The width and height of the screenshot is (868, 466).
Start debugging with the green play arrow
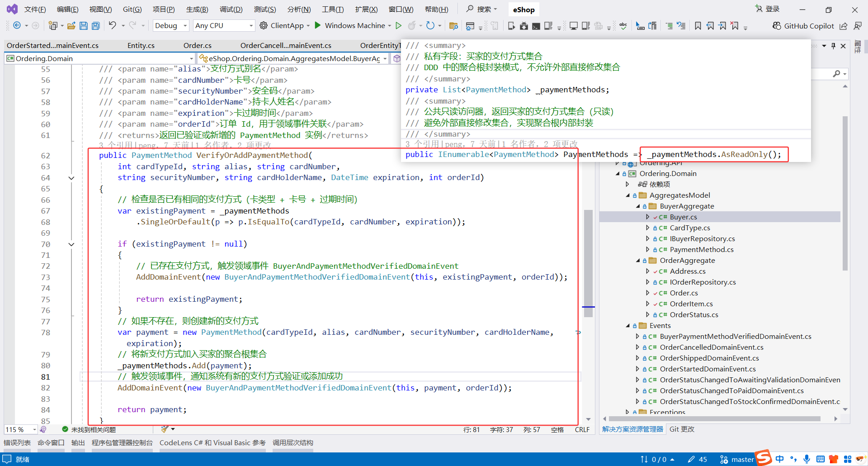[x=318, y=25]
